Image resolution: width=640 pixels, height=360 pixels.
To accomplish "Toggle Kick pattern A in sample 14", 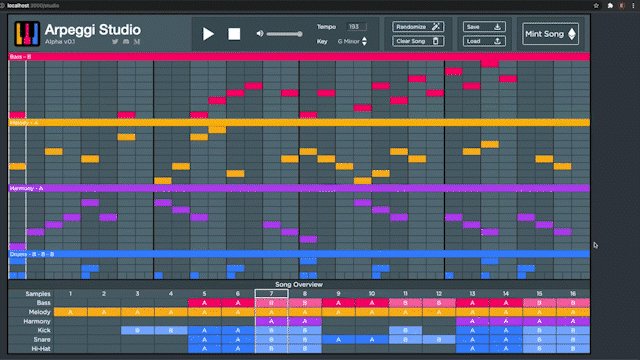I will (x=506, y=330).
